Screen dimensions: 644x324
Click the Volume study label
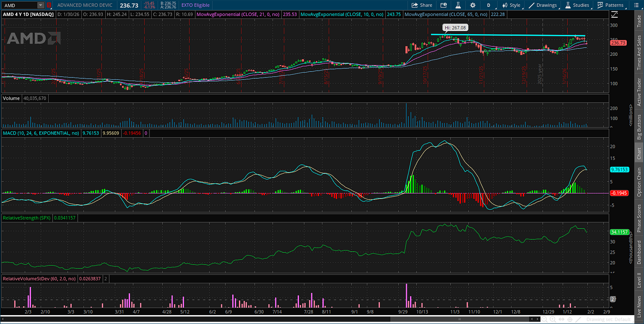(x=11, y=98)
